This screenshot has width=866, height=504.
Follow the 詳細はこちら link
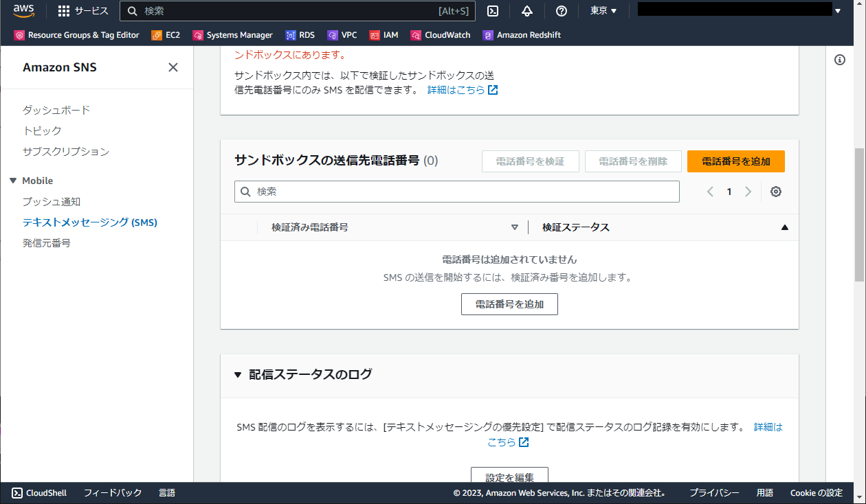click(x=458, y=89)
